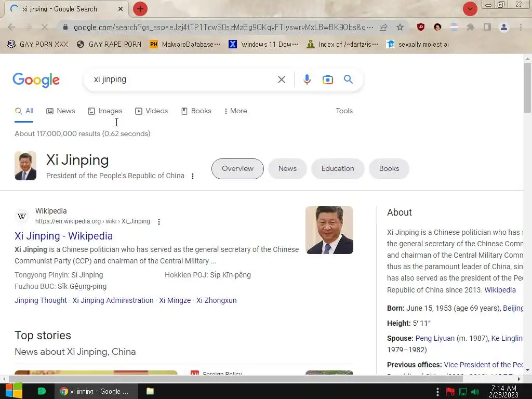The image size is (532, 399).
Task: Open the Peng Liyuan spouse link
Action: [x=435, y=338]
